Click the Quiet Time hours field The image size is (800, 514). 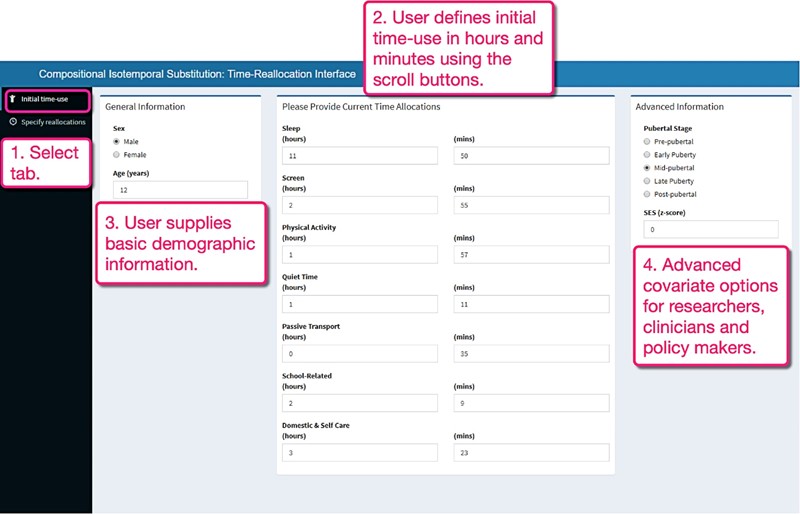coord(360,304)
